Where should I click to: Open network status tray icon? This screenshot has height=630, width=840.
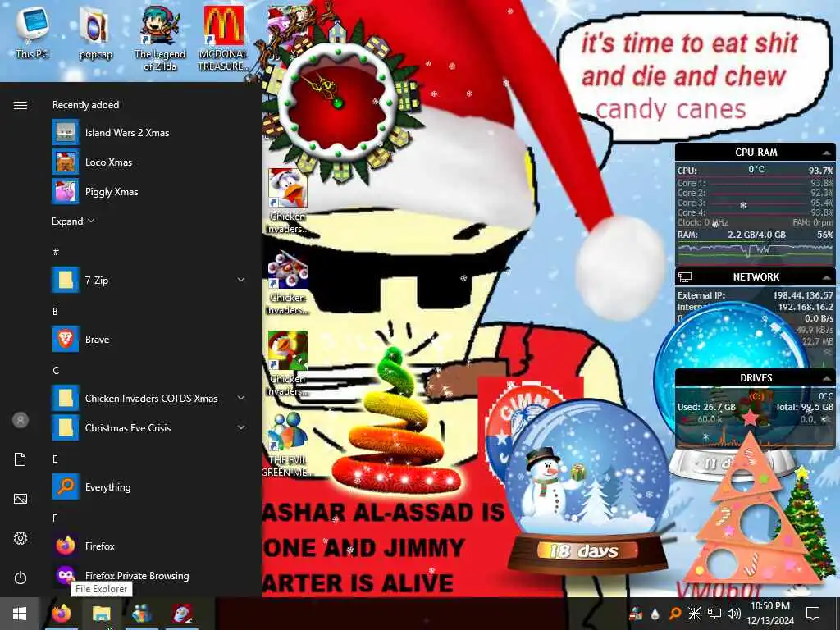(x=714, y=614)
